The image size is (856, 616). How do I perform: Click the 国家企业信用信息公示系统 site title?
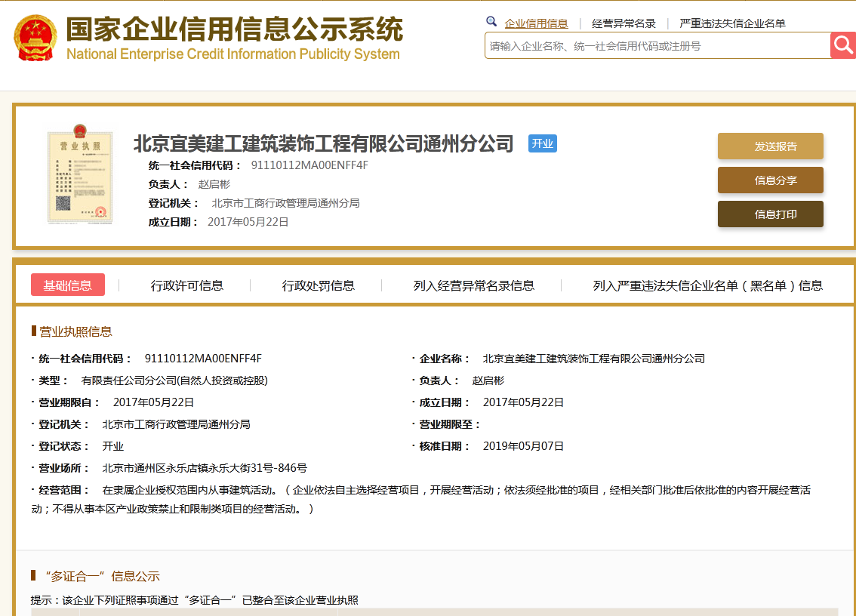pos(235,29)
